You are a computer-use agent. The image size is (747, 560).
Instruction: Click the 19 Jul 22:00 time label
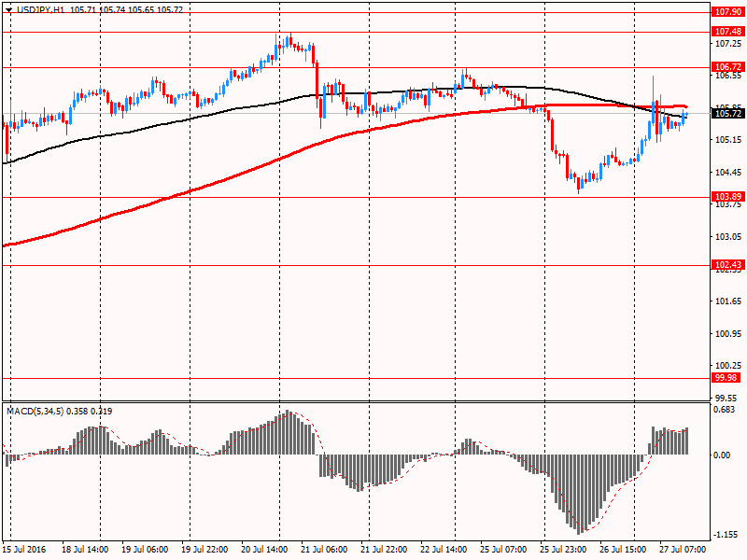[204, 549]
